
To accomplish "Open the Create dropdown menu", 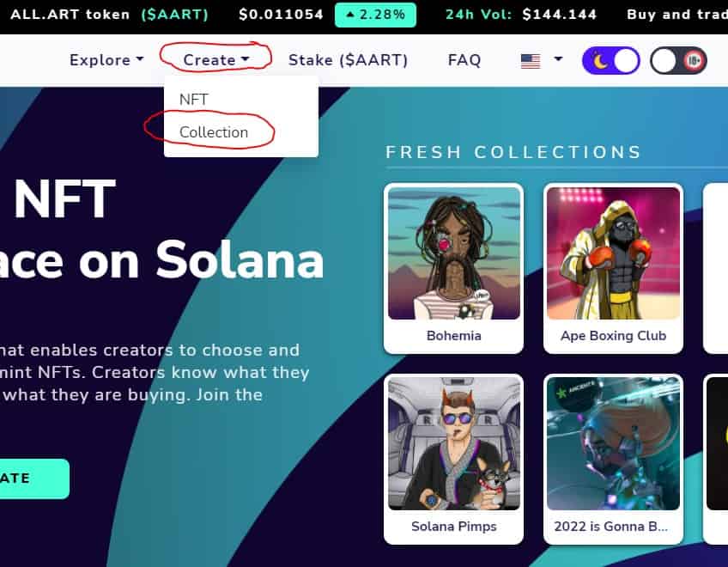I will tap(216, 60).
